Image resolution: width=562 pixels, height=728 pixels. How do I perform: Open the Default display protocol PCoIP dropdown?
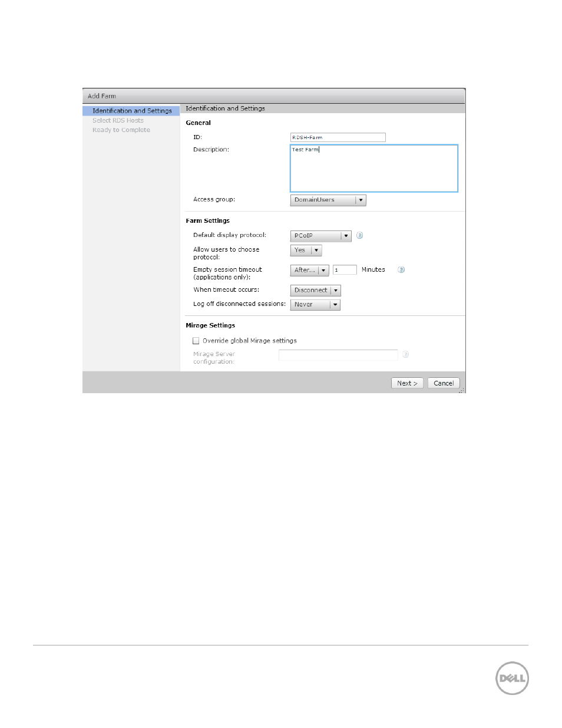click(x=321, y=236)
